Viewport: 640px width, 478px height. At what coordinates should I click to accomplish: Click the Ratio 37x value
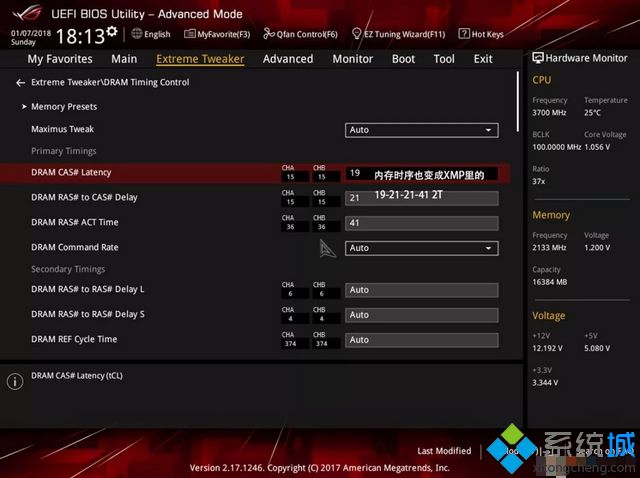point(538,181)
